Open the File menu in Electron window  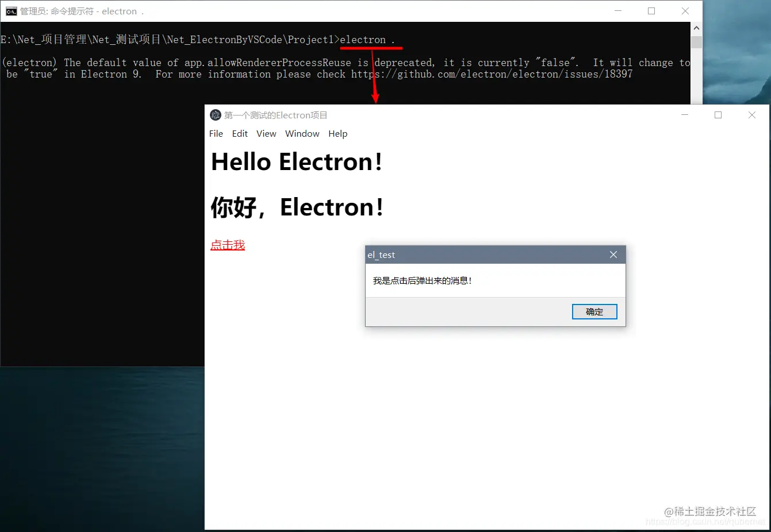[x=216, y=133]
